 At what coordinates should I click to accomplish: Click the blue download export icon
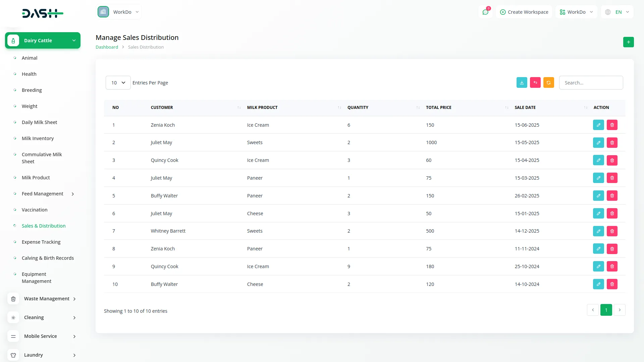[x=522, y=82]
